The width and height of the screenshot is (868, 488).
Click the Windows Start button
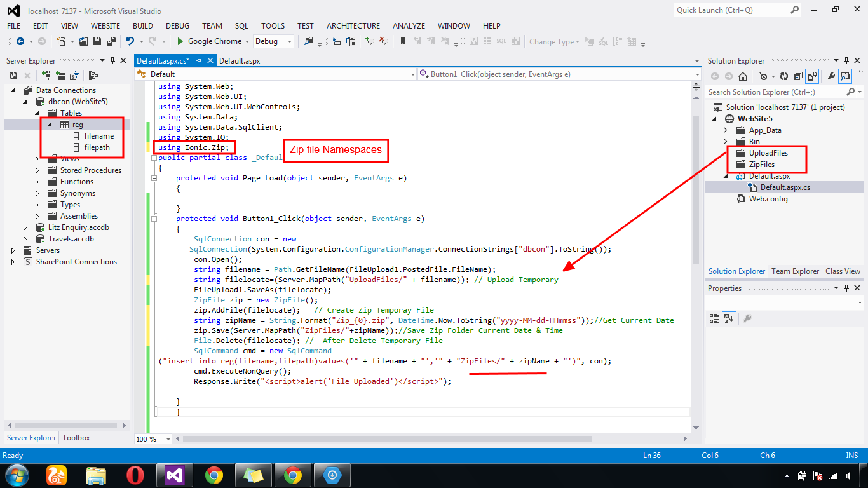coord(17,475)
